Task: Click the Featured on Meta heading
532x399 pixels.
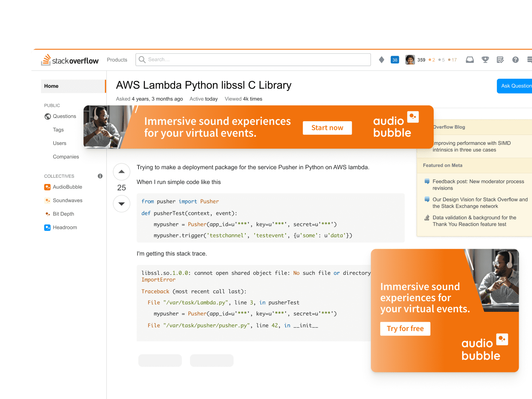Action: click(443, 166)
